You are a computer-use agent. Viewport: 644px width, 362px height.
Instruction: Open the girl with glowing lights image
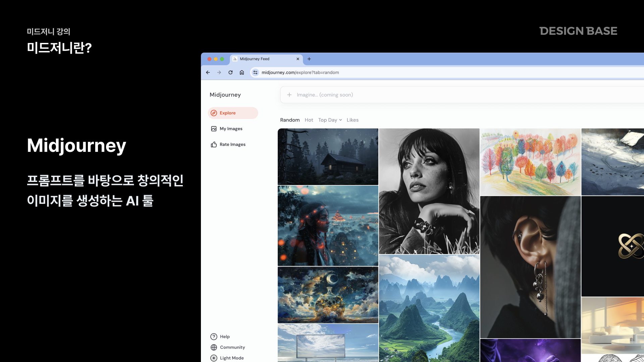tap(328, 226)
